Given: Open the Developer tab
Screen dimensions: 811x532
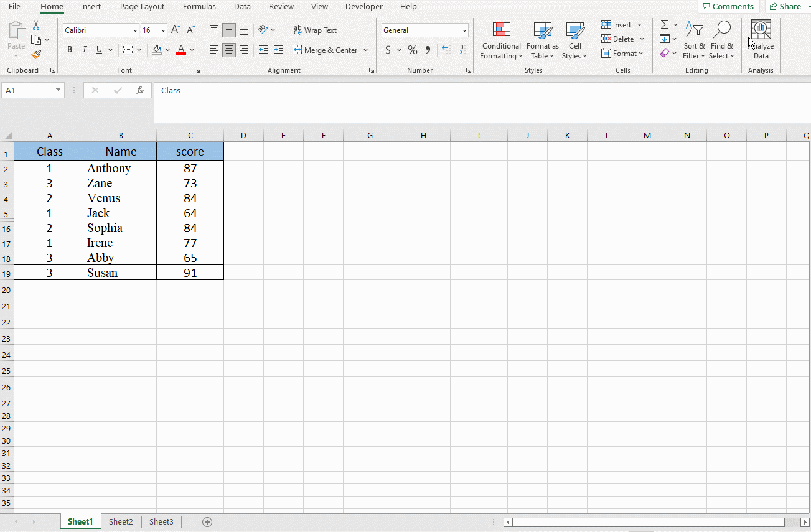Looking at the screenshot, I should tap(363, 7).
